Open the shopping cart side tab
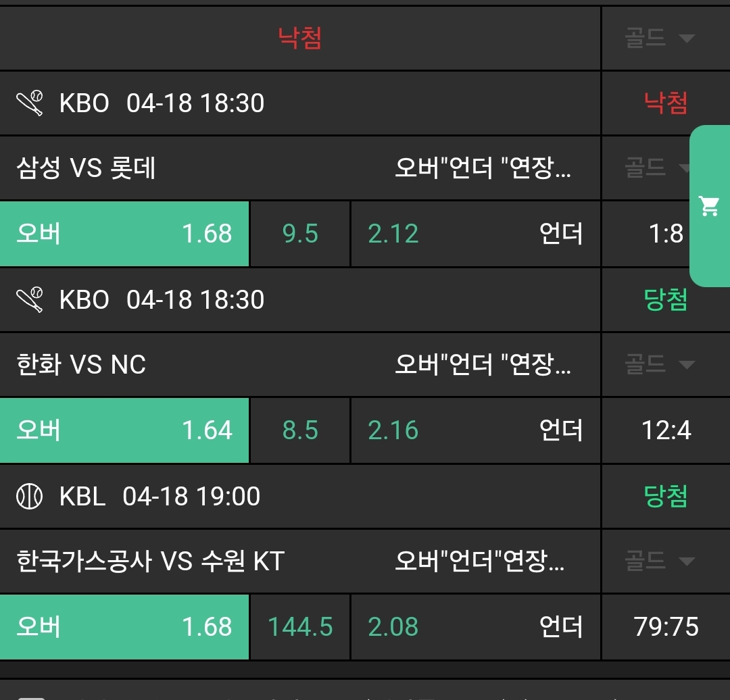730x700 pixels. click(710, 205)
